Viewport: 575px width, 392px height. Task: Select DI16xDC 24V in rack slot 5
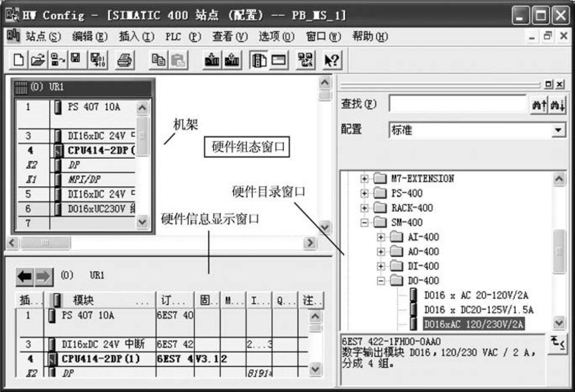coord(101,194)
